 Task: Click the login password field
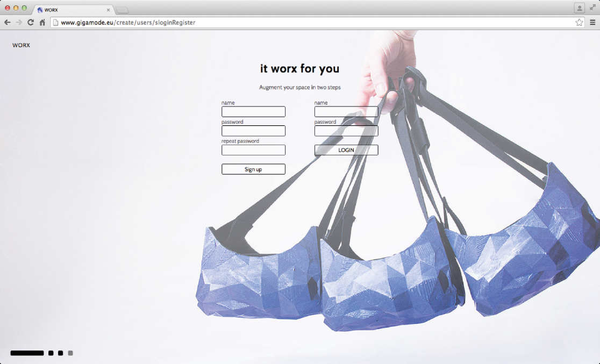(346, 131)
